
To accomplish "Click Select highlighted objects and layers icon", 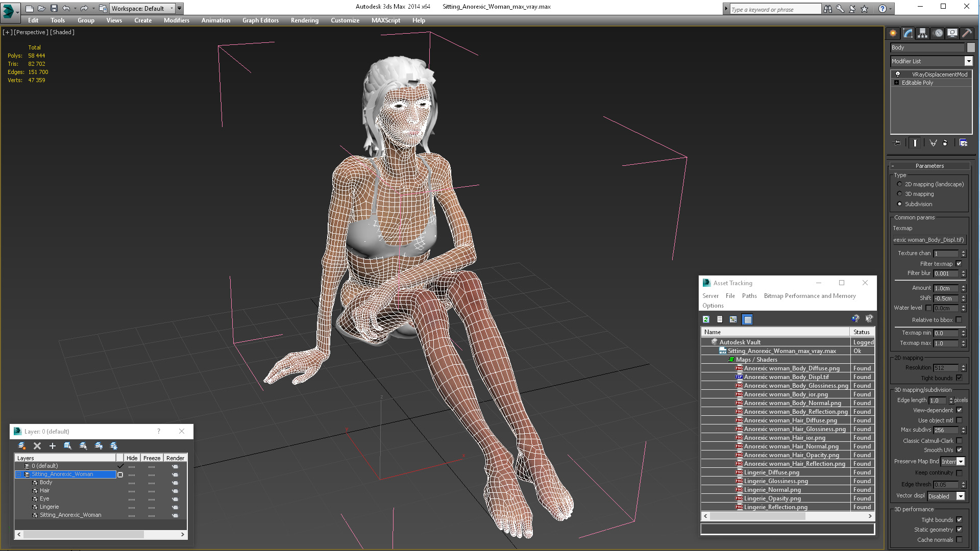I will pos(68,446).
